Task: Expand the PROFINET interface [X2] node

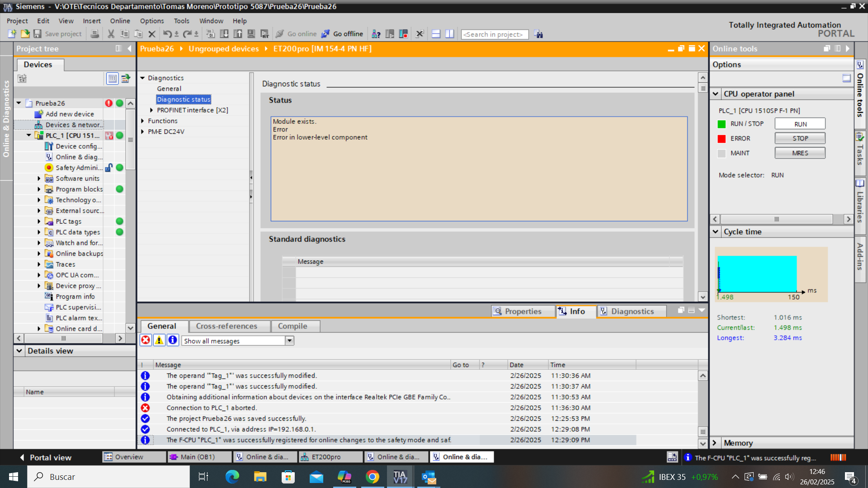Action: click(151, 110)
